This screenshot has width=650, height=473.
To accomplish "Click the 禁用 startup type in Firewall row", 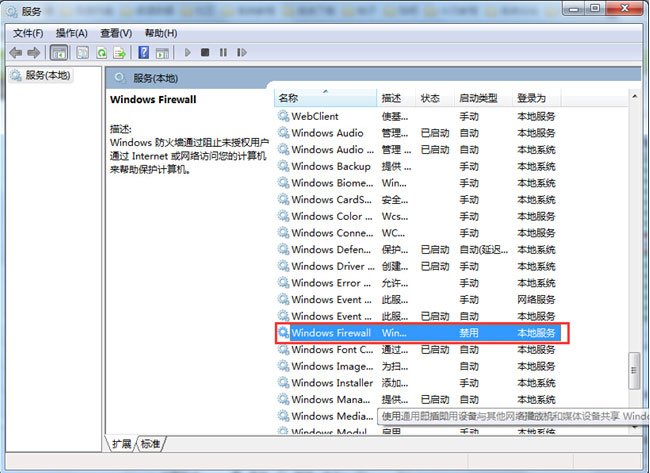I will click(x=469, y=333).
